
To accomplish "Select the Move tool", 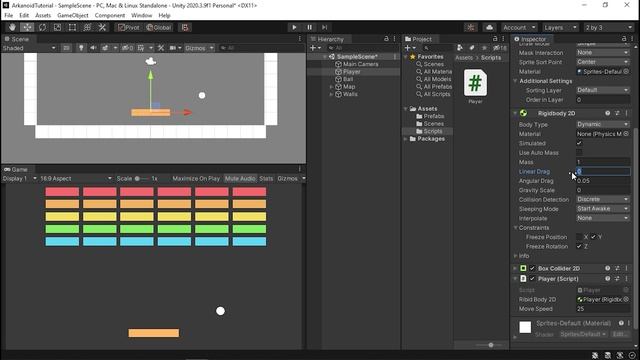I will coord(27,27).
